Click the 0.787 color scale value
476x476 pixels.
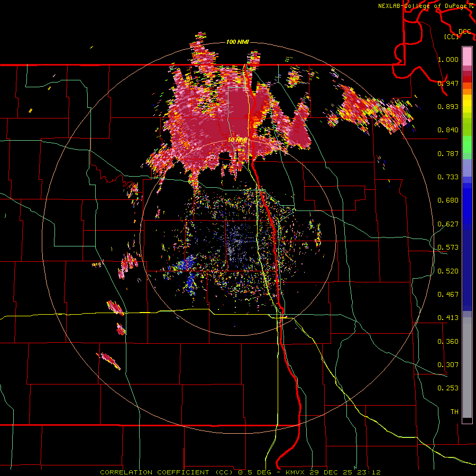point(448,153)
